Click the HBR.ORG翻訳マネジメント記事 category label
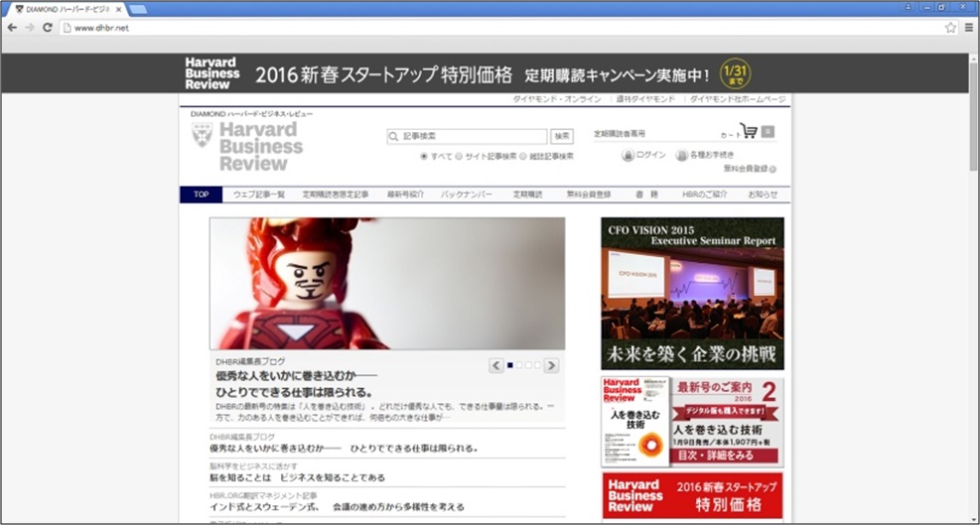This screenshot has height=525, width=980. (263, 495)
